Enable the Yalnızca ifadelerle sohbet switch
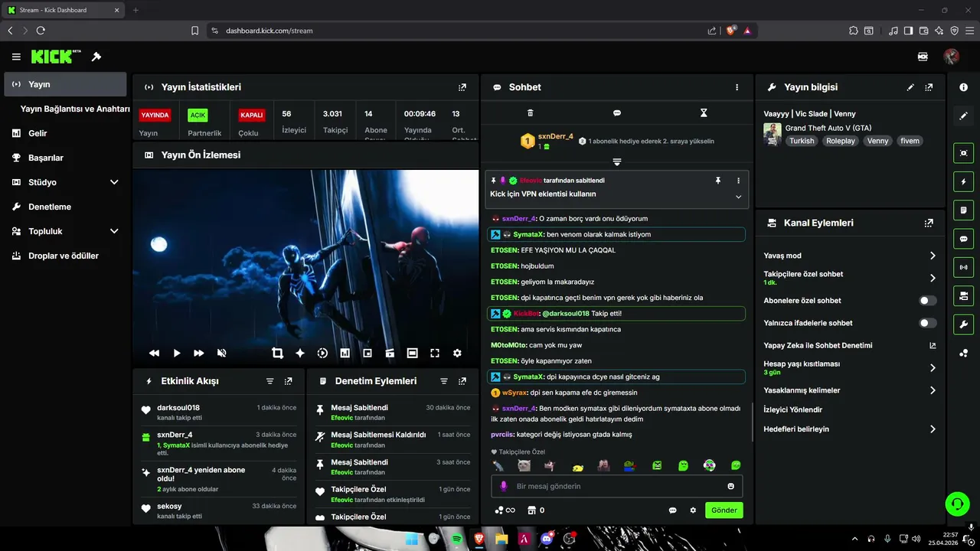Screen dimensions: 980x551 pyautogui.click(x=928, y=323)
